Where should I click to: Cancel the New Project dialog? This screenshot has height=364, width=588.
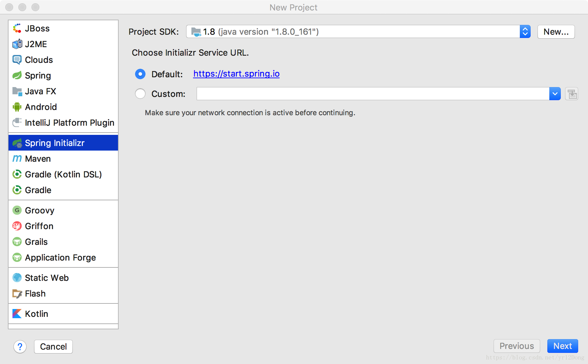pyautogui.click(x=53, y=347)
